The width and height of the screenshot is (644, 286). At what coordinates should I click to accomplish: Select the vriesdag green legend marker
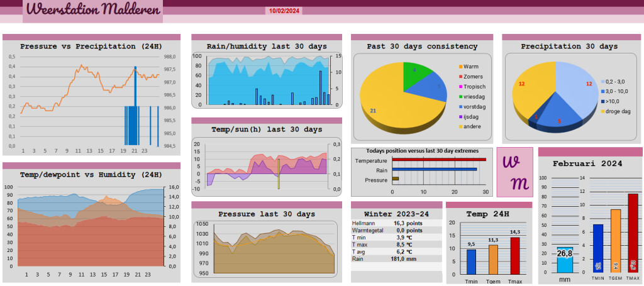[x=460, y=97]
